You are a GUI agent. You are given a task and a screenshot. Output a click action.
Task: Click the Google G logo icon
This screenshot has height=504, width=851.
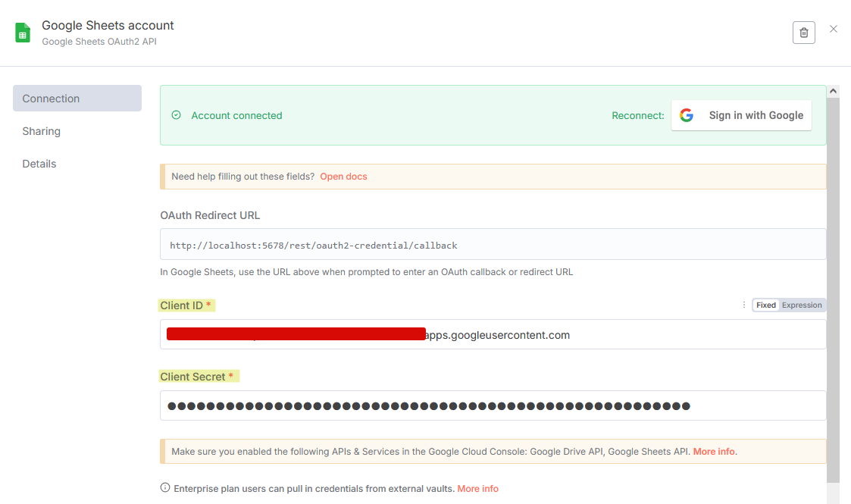[687, 115]
